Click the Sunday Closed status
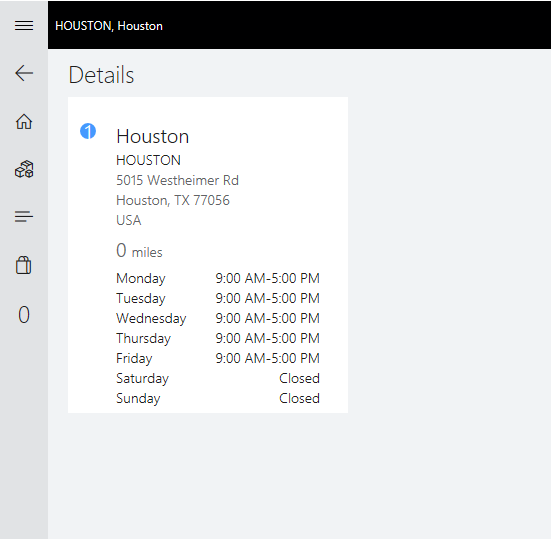Viewport: 551px width, 539px height. click(x=299, y=398)
